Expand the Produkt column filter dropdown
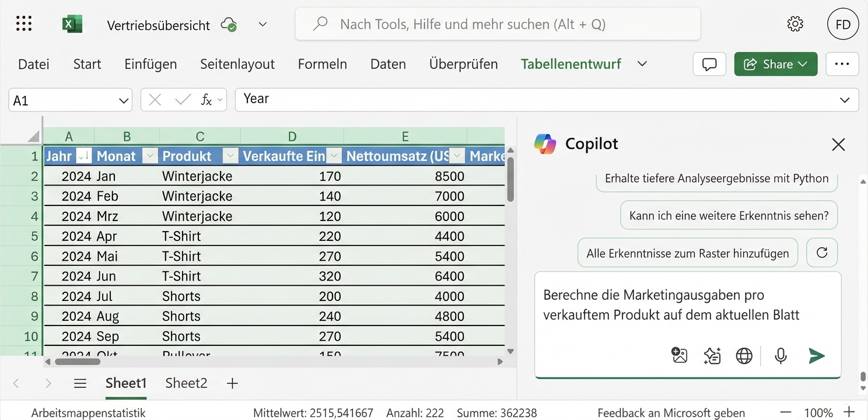This screenshot has width=868, height=420. coord(230,156)
